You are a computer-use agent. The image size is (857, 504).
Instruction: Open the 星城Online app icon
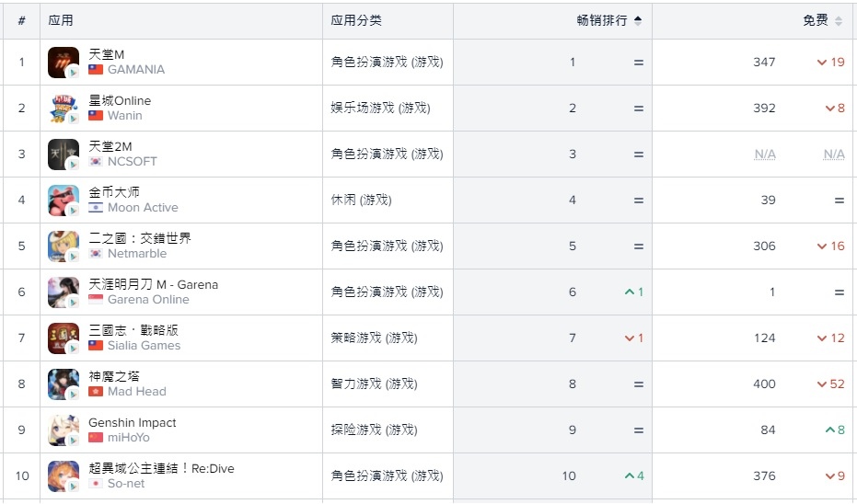(64, 109)
